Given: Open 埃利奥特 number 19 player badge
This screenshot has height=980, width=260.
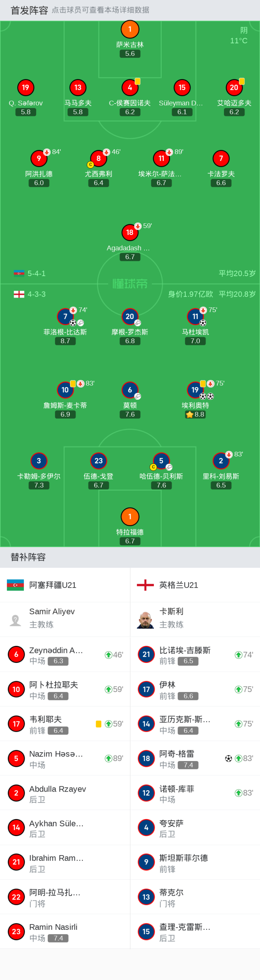Looking at the screenshot, I should coord(195,390).
